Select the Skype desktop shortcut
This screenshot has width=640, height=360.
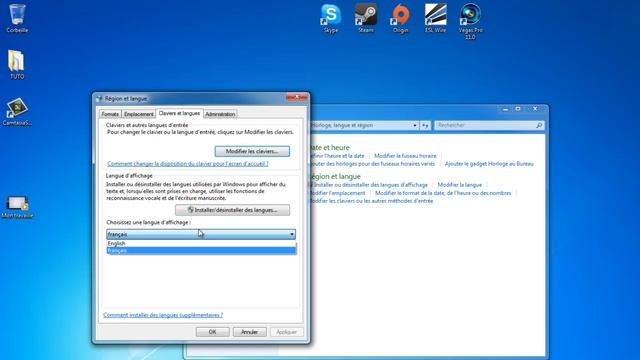click(331, 18)
